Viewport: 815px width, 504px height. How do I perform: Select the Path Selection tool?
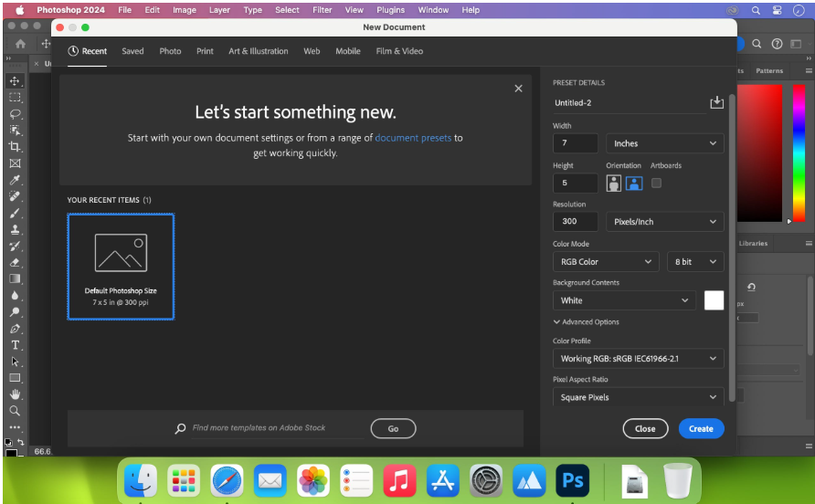pyautogui.click(x=15, y=362)
